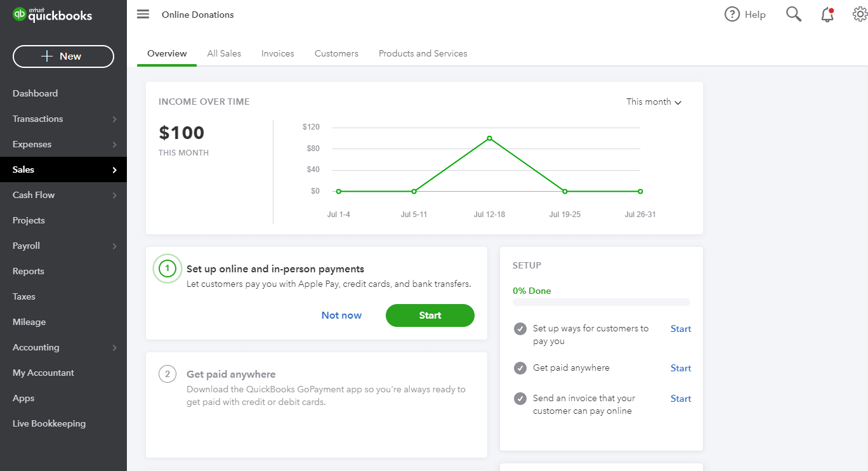Switch to the Products and Services tab

(423, 53)
